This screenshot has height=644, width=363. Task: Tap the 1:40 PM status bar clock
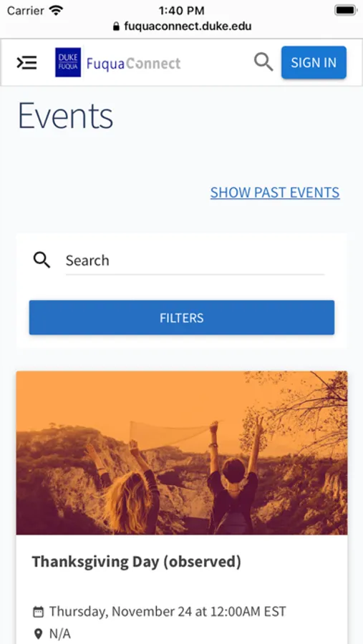tap(181, 10)
